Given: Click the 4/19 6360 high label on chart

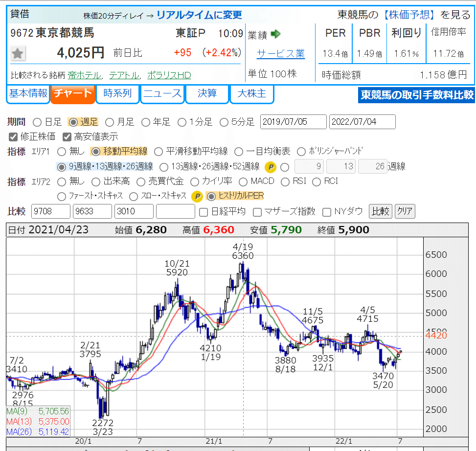Looking at the screenshot, I should click(243, 251).
